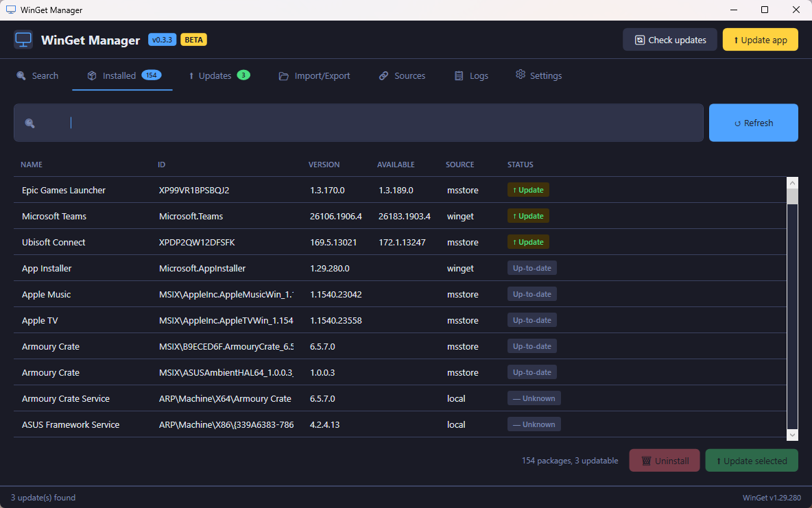The image size is (812, 508).
Task: Click the trash icon on Uninstall button
Action: pyautogui.click(x=646, y=461)
